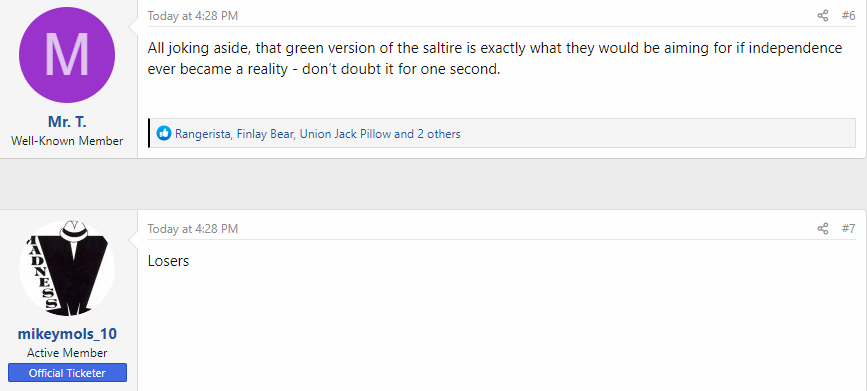The image size is (867, 391).
Task: Open the #6 post permalink
Action: pos(849,15)
